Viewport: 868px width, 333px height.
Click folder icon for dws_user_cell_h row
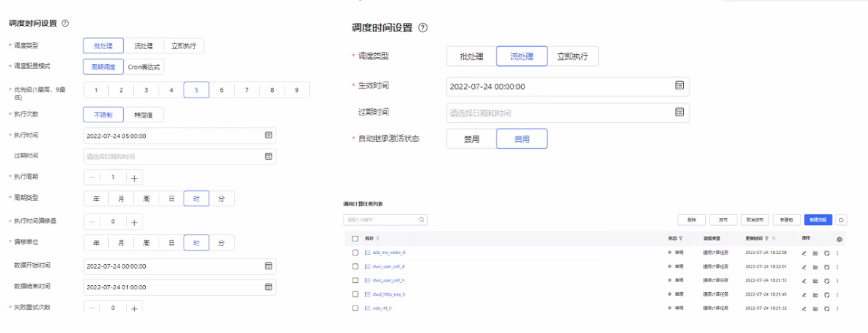815,281
